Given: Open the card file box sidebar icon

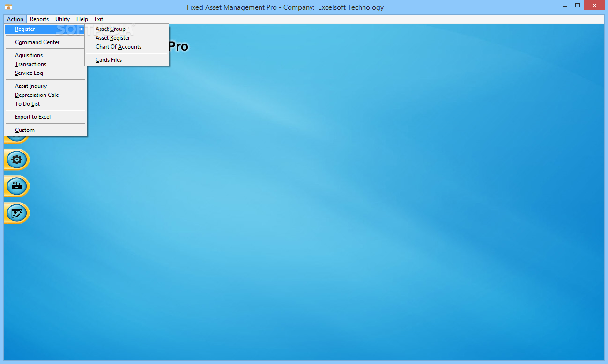Looking at the screenshot, I should click(x=17, y=187).
